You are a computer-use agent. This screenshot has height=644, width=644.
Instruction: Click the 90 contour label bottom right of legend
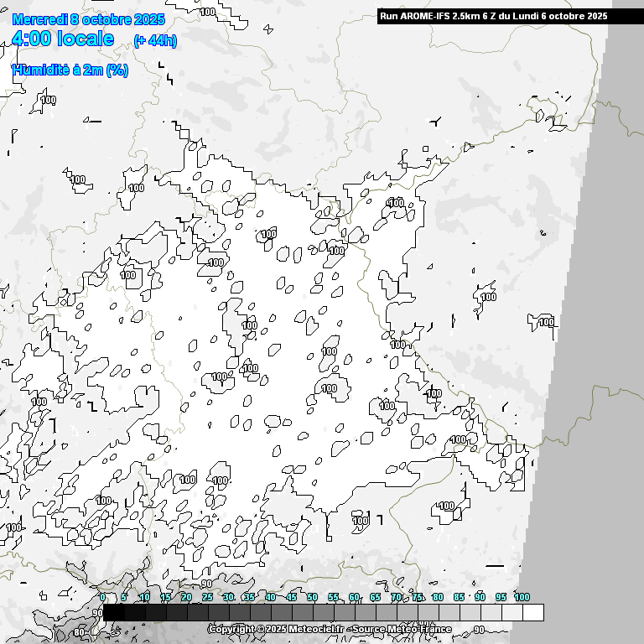(x=479, y=629)
